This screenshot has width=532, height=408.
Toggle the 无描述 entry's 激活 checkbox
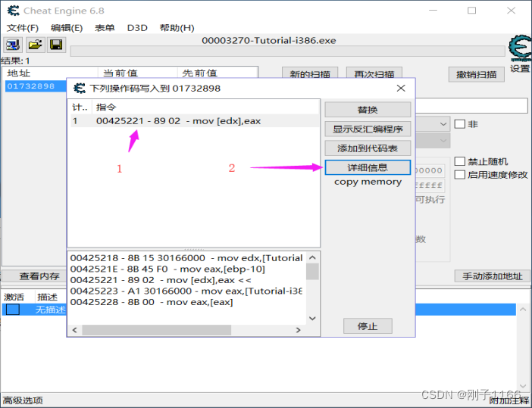(13, 310)
